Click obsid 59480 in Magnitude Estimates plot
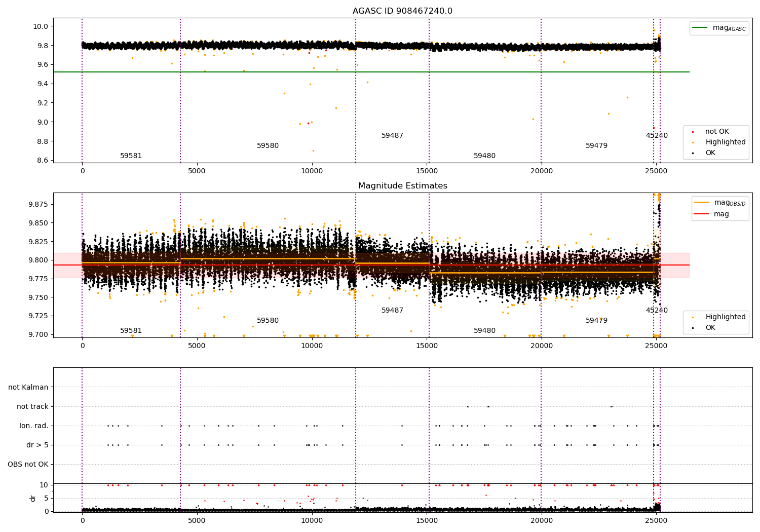 tap(484, 331)
